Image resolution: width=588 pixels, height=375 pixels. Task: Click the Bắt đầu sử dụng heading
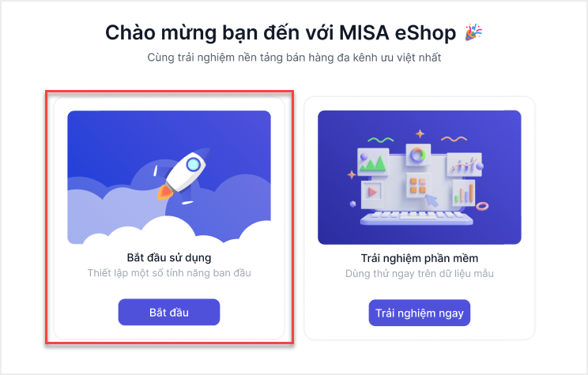tap(169, 257)
